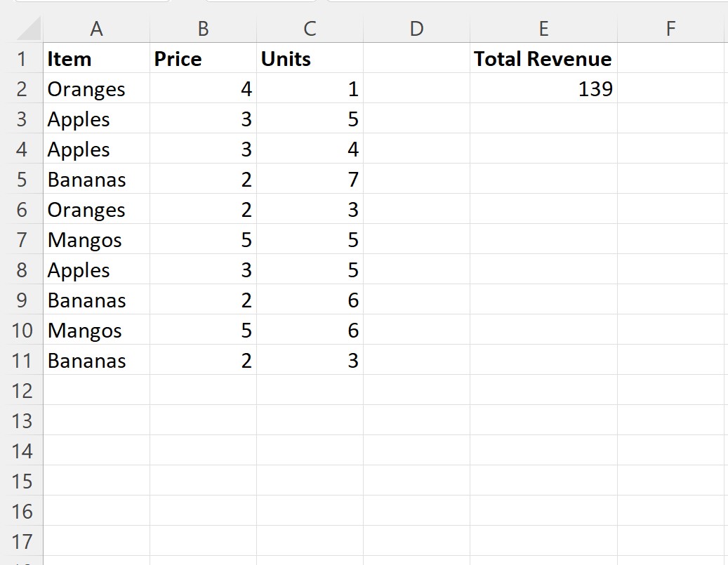The image size is (728, 565).
Task: Click units value 7 for Bananas
Action: (x=310, y=179)
